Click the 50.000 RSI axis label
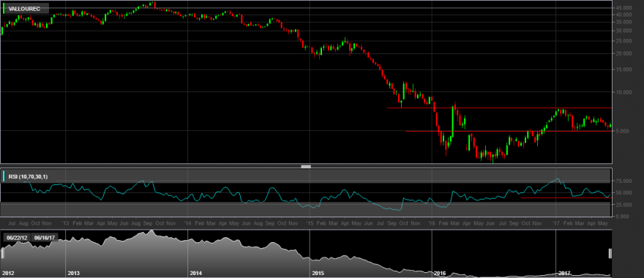Viewport: 644px width, 278px height. coord(623,192)
